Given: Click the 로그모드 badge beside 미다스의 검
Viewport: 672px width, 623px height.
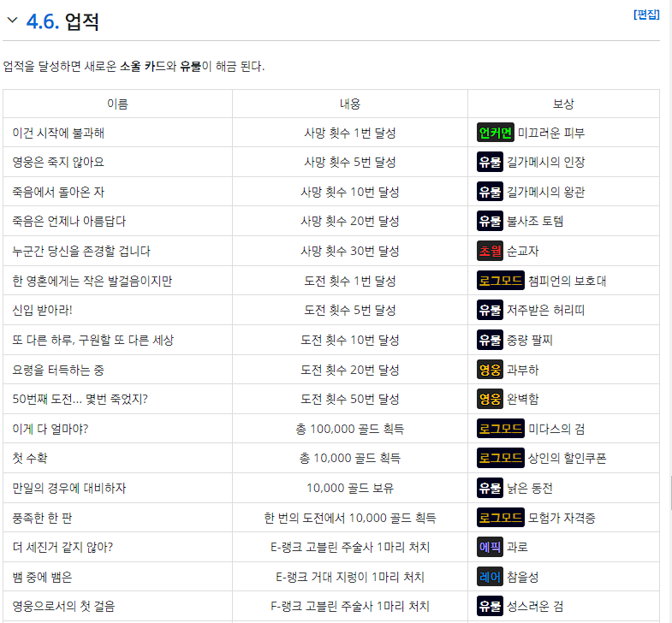Looking at the screenshot, I should (501, 429).
